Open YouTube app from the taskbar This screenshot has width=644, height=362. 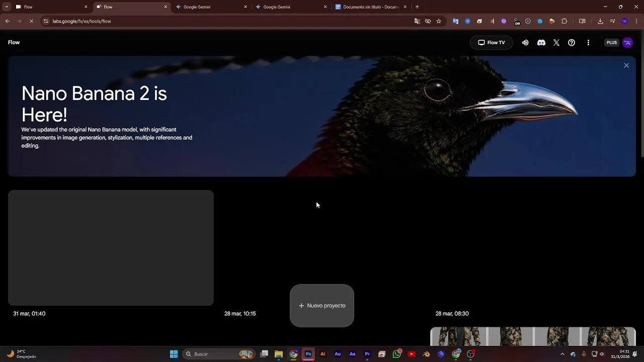pyautogui.click(x=412, y=354)
